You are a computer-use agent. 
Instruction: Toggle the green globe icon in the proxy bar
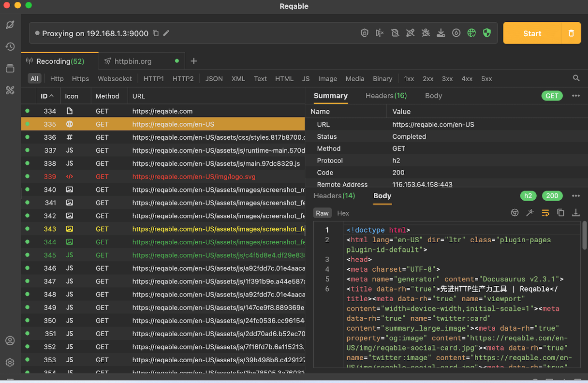(x=471, y=33)
